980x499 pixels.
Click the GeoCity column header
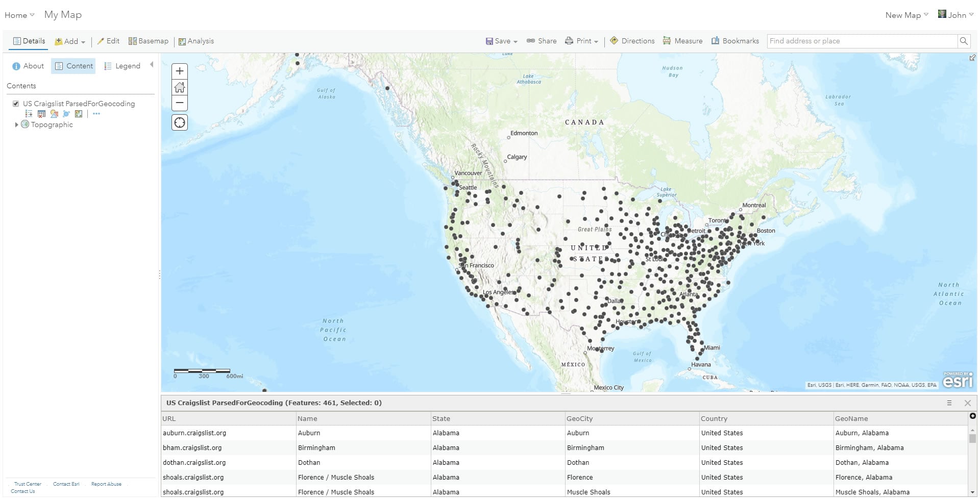click(632, 418)
